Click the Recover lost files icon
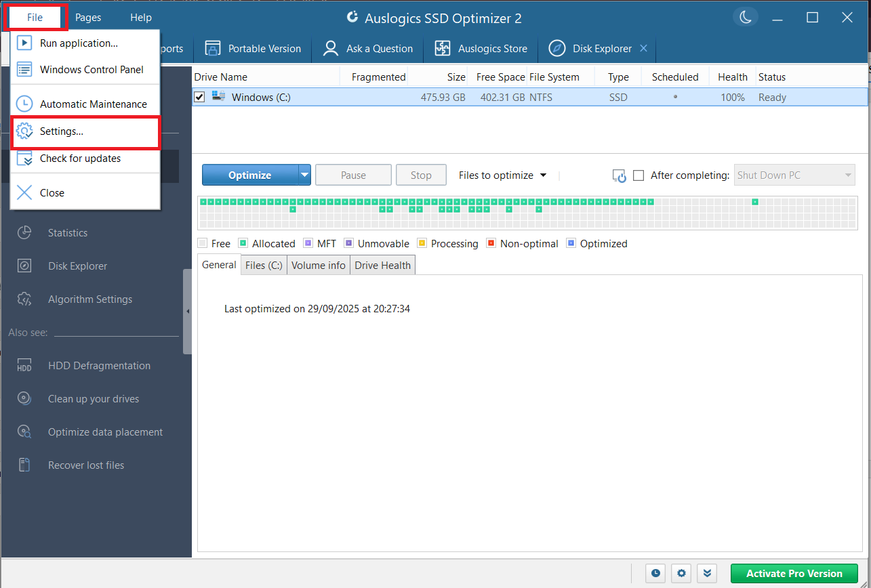Image resolution: width=871 pixels, height=588 pixels. point(24,465)
